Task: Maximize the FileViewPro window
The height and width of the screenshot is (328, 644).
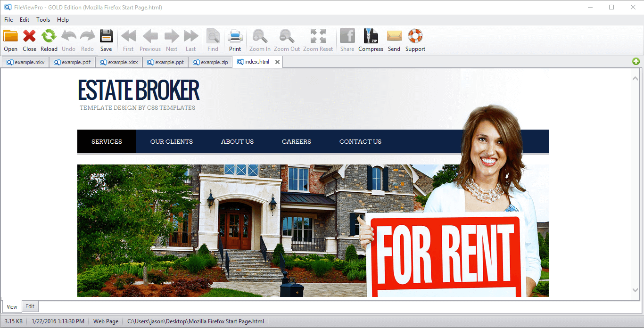Action: tap(611, 7)
